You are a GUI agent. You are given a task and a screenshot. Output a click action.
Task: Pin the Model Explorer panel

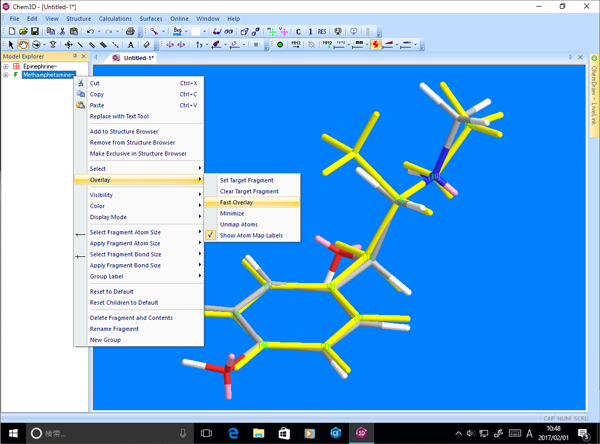[x=74, y=57]
